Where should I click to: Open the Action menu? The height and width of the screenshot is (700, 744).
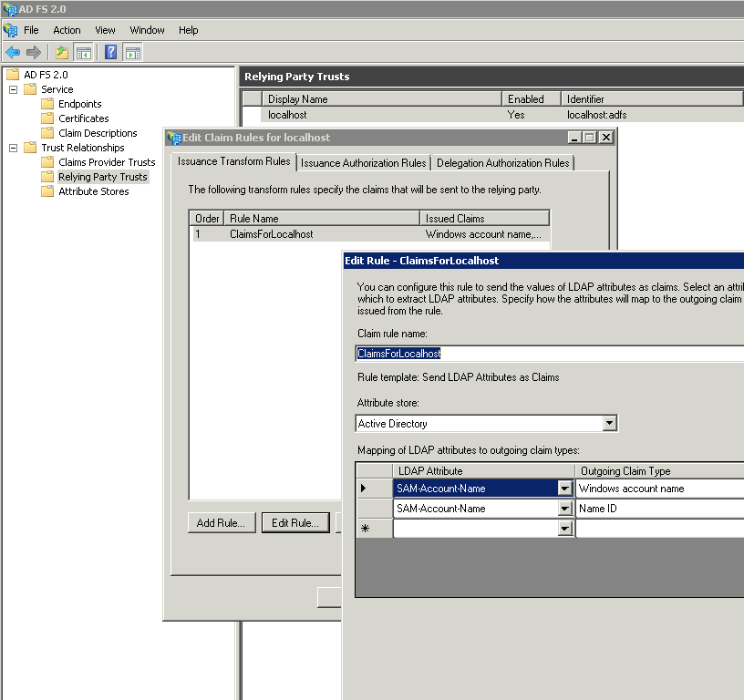click(x=67, y=29)
